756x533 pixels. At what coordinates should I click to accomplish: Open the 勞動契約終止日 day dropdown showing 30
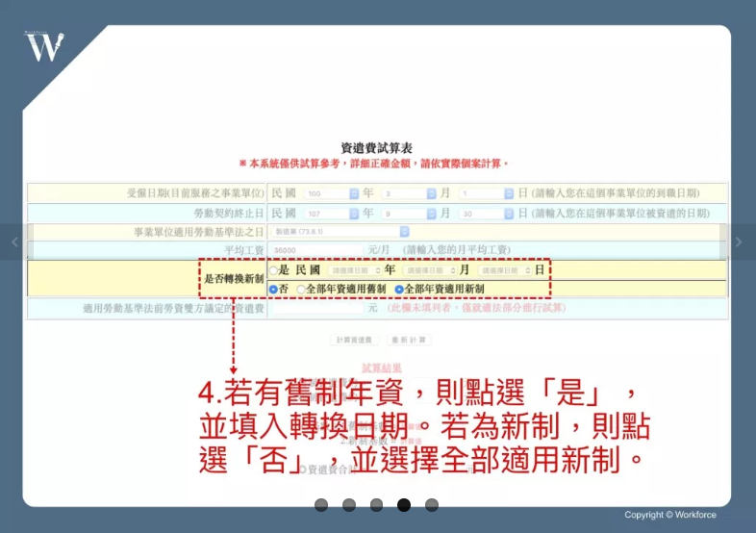pos(486,214)
